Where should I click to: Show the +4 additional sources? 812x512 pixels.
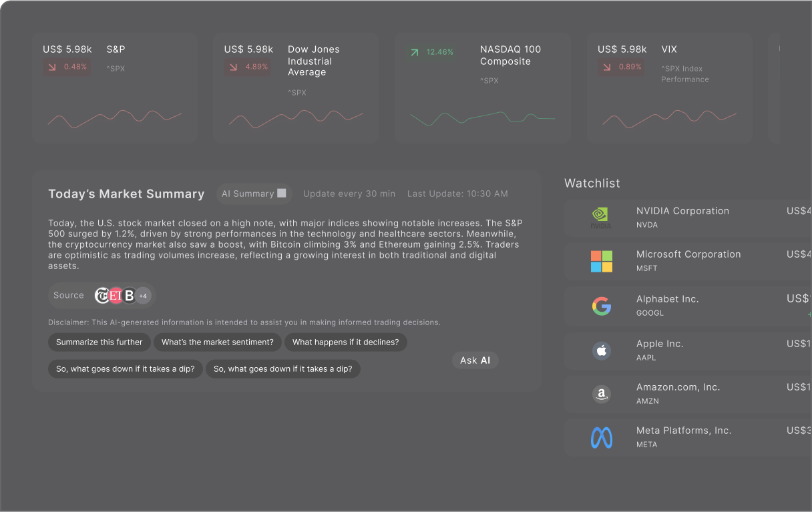[x=143, y=295]
